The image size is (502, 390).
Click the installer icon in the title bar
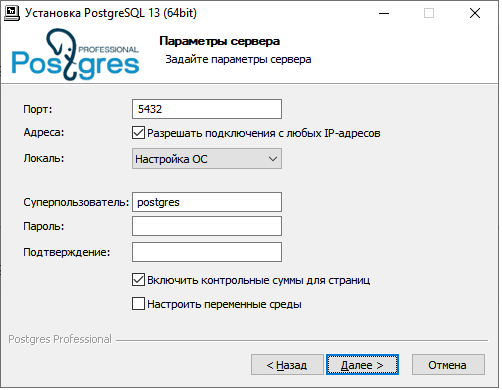click(12, 13)
